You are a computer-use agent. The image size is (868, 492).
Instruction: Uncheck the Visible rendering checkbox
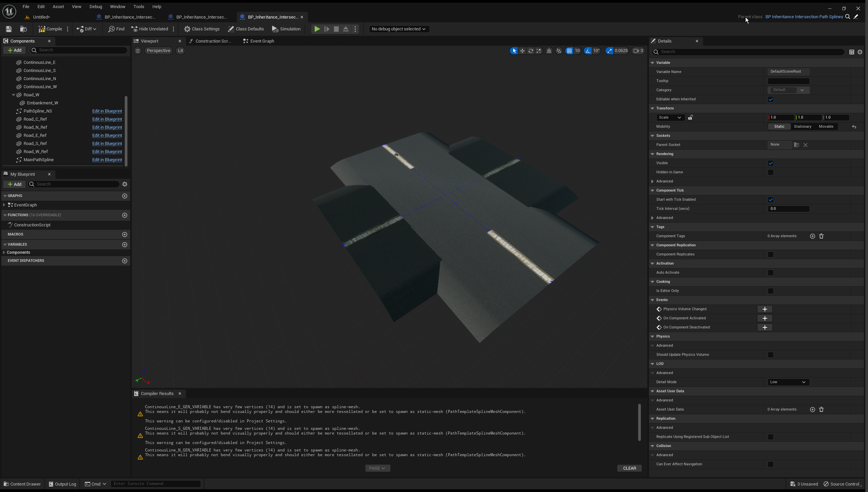(771, 163)
